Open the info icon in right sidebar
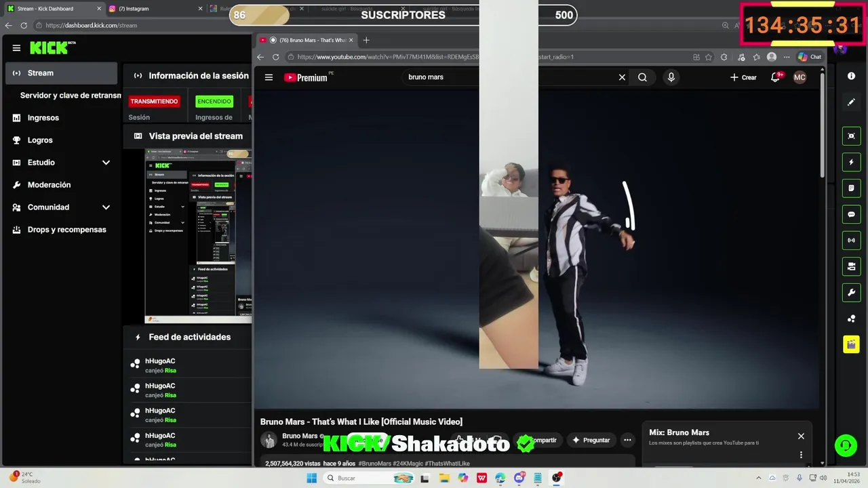Viewport: 868px width, 488px height. pyautogui.click(x=851, y=76)
